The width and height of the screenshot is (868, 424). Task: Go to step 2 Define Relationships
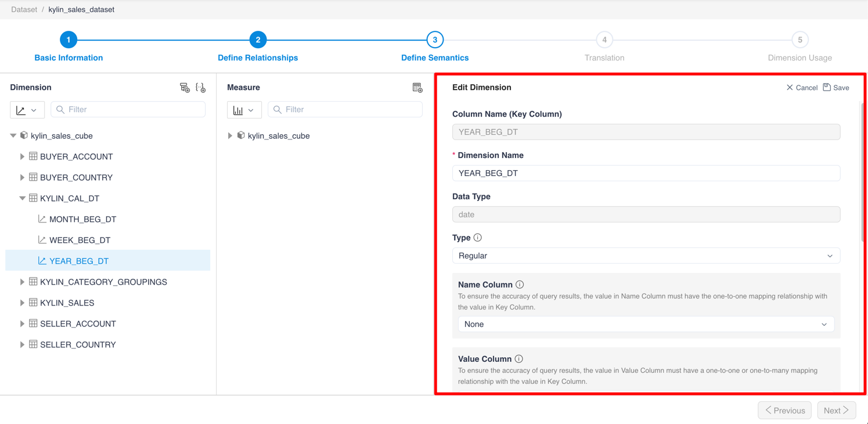(258, 40)
